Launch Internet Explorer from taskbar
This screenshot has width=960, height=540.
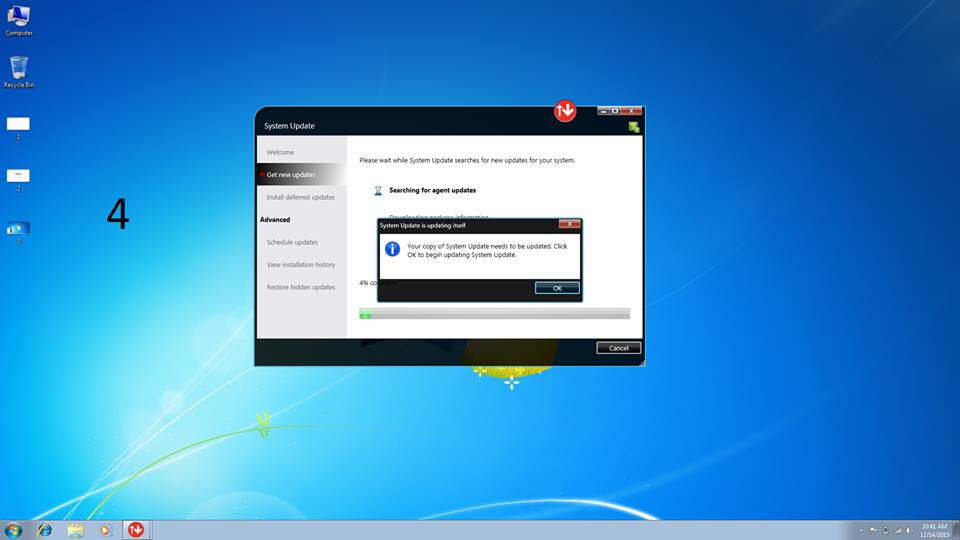click(44, 530)
